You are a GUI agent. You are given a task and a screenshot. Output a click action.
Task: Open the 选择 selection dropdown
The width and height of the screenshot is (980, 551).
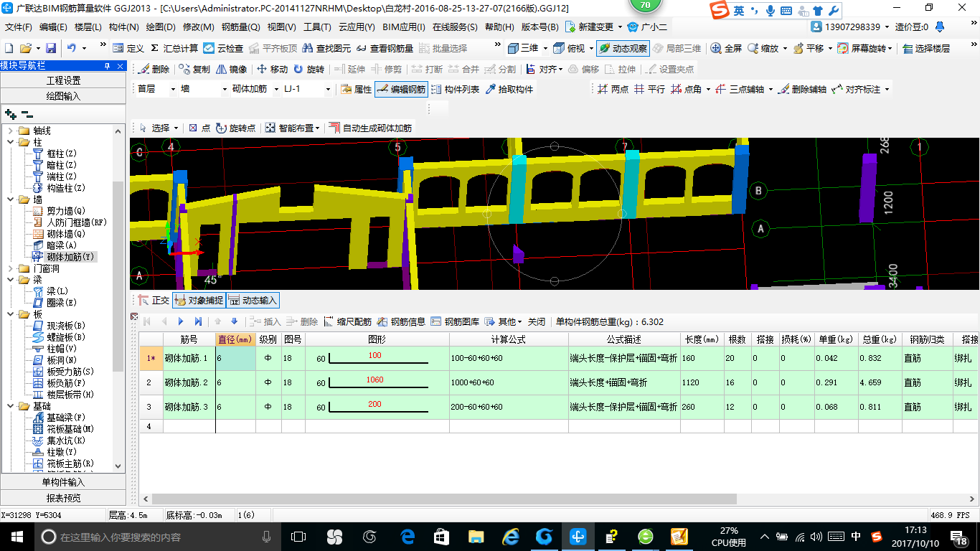coord(159,128)
